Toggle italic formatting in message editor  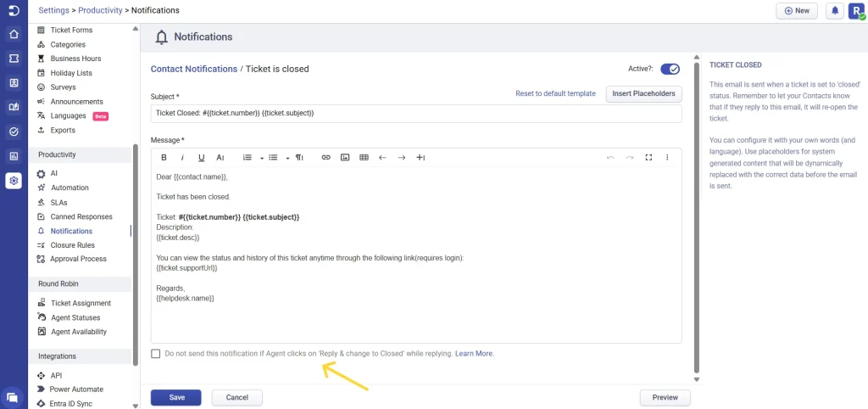(x=182, y=158)
